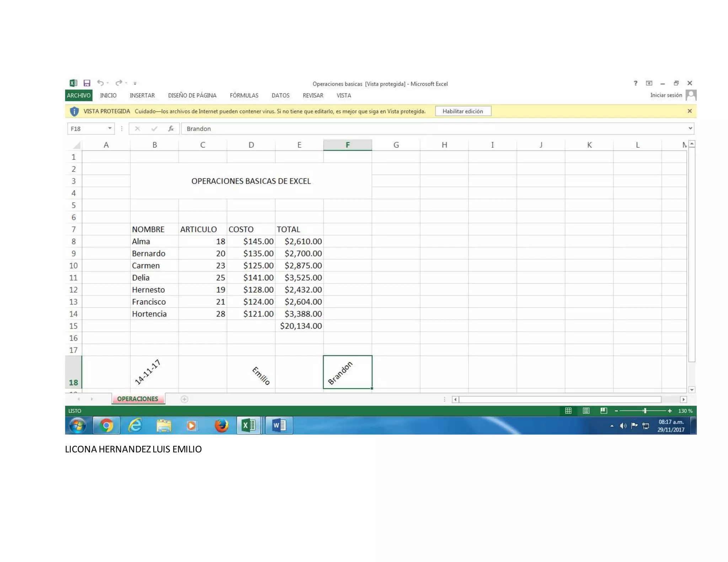Click the Insert Function fx icon

[x=171, y=129]
